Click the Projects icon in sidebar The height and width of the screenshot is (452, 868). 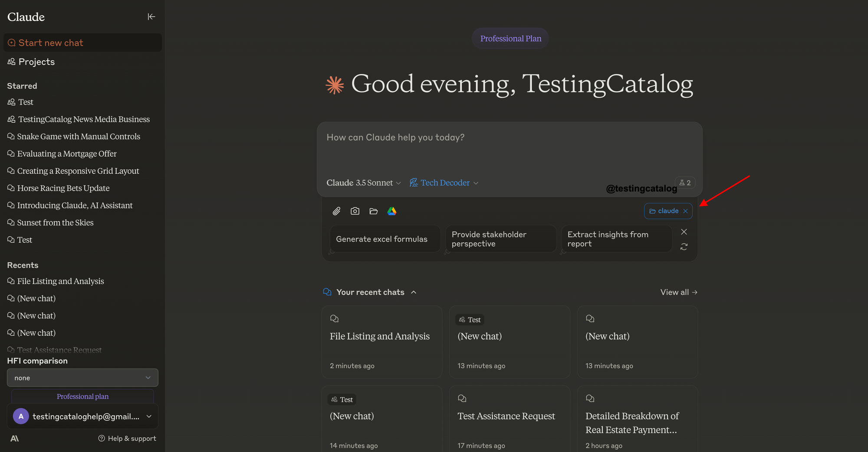pyautogui.click(x=11, y=62)
